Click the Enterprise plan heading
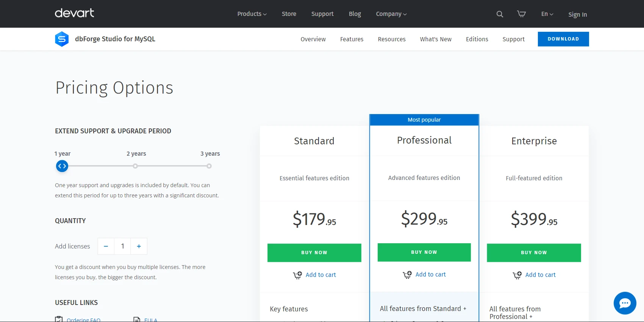The height and width of the screenshot is (322, 644). [534, 141]
